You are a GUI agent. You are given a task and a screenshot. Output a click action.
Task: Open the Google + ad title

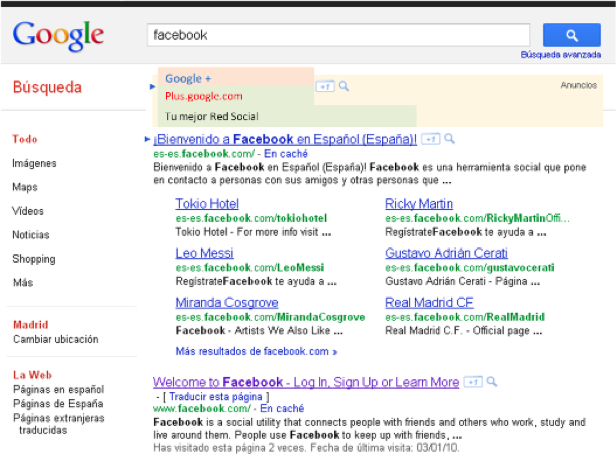(188, 79)
